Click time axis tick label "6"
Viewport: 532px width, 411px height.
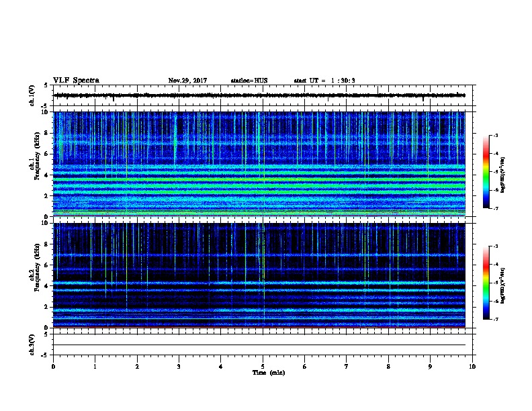[x=305, y=367]
